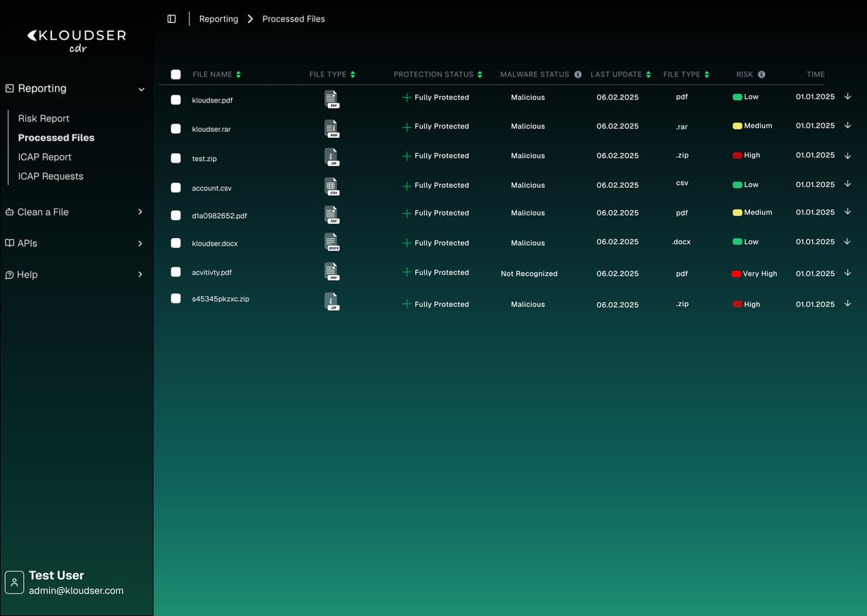The height and width of the screenshot is (616, 867).
Task: Click the plus icon beside kloudser.pdf protection status
Action: click(407, 97)
